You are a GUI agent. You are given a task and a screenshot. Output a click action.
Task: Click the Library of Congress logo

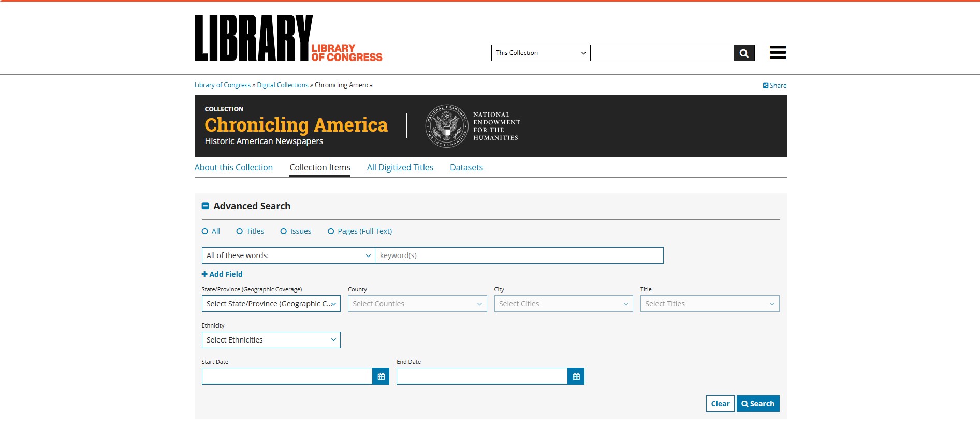288,38
